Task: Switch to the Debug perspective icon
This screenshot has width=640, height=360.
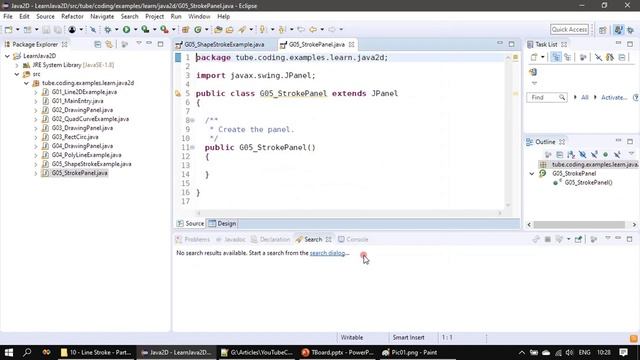Action: [x=631, y=30]
